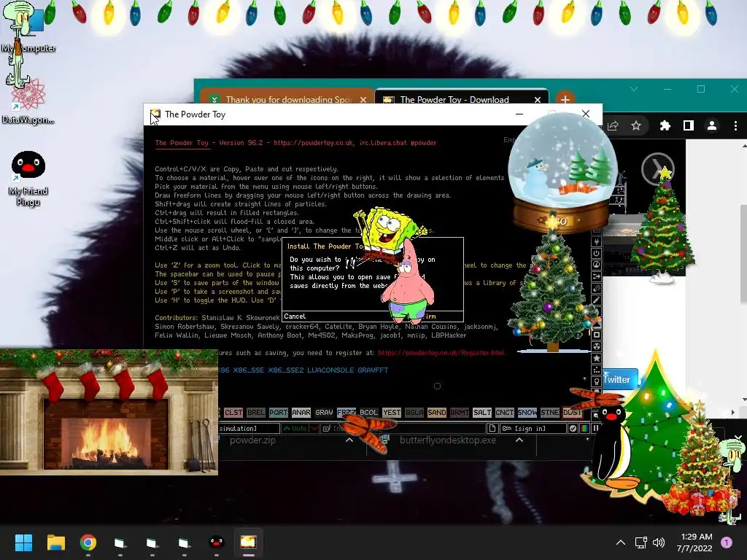Open the Explosives icon menu
This screenshot has height=560, width=747.
[596, 288]
